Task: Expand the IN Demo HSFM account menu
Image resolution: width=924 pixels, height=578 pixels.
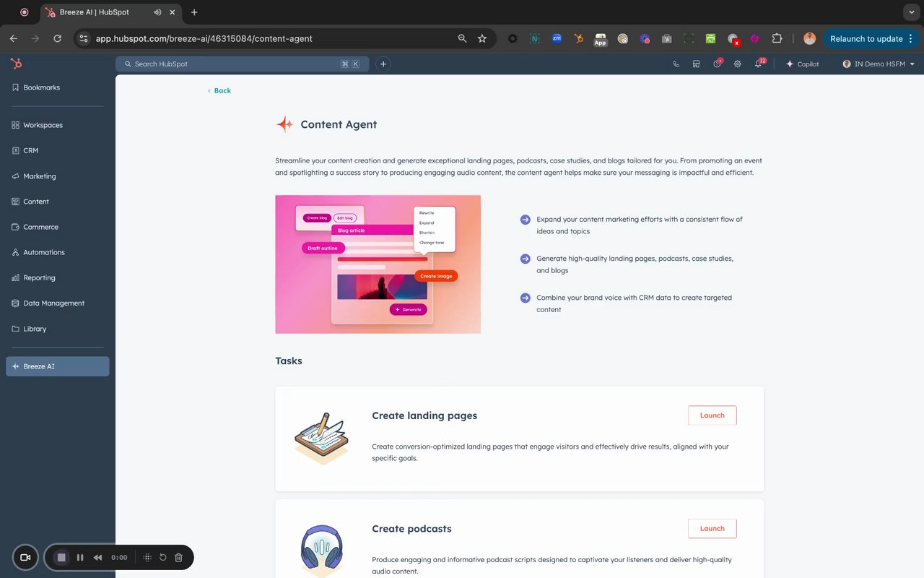Action: coord(879,64)
